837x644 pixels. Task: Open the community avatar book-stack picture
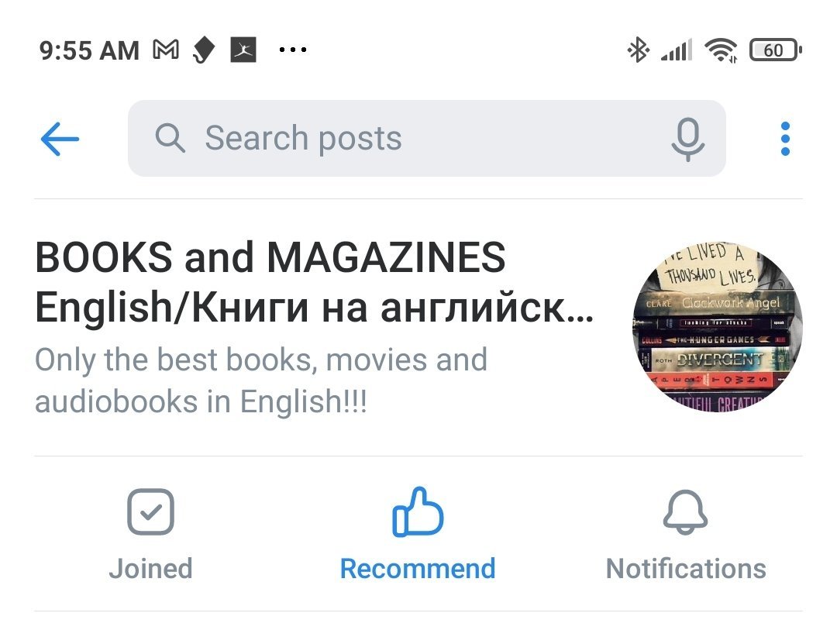tap(718, 327)
